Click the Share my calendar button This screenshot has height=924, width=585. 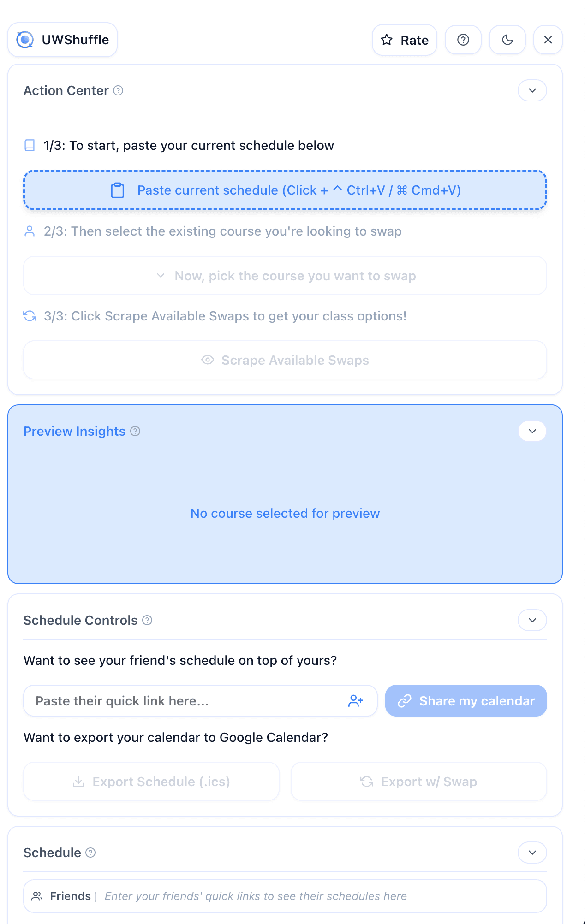(x=466, y=700)
